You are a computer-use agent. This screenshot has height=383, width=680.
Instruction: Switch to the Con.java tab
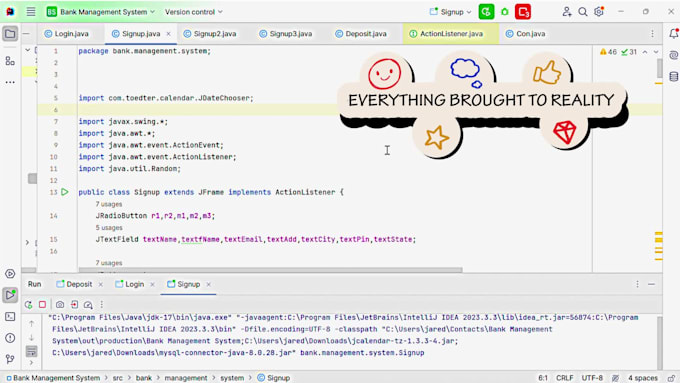[x=526, y=33]
